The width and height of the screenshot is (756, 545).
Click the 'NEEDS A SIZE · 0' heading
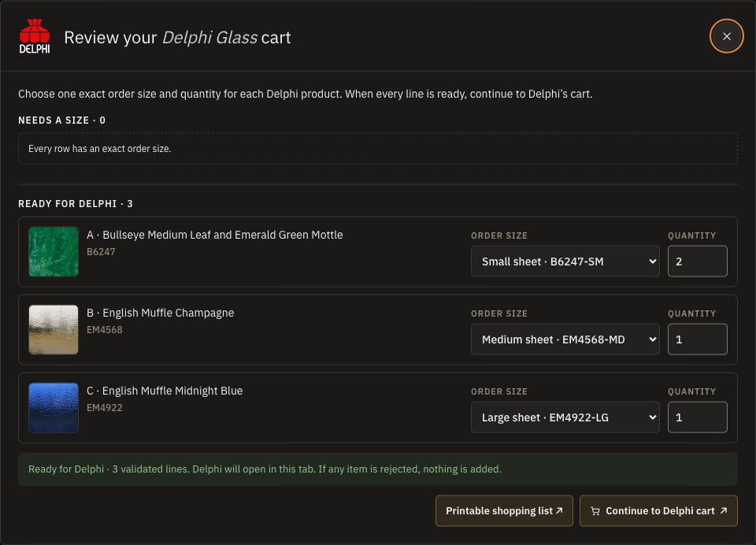coord(61,120)
